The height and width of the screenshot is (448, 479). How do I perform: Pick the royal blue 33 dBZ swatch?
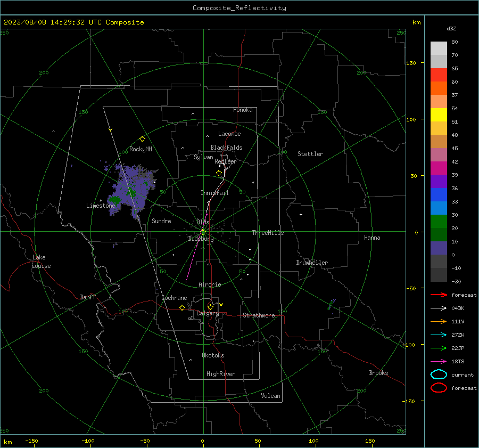(x=439, y=194)
